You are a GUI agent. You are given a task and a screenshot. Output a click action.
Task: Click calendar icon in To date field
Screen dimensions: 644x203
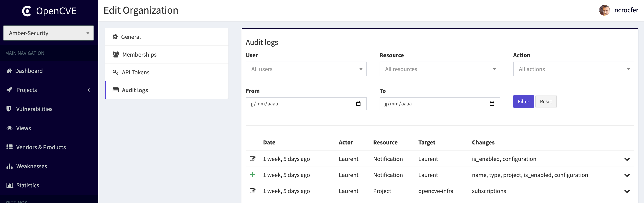click(x=492, y=104)
